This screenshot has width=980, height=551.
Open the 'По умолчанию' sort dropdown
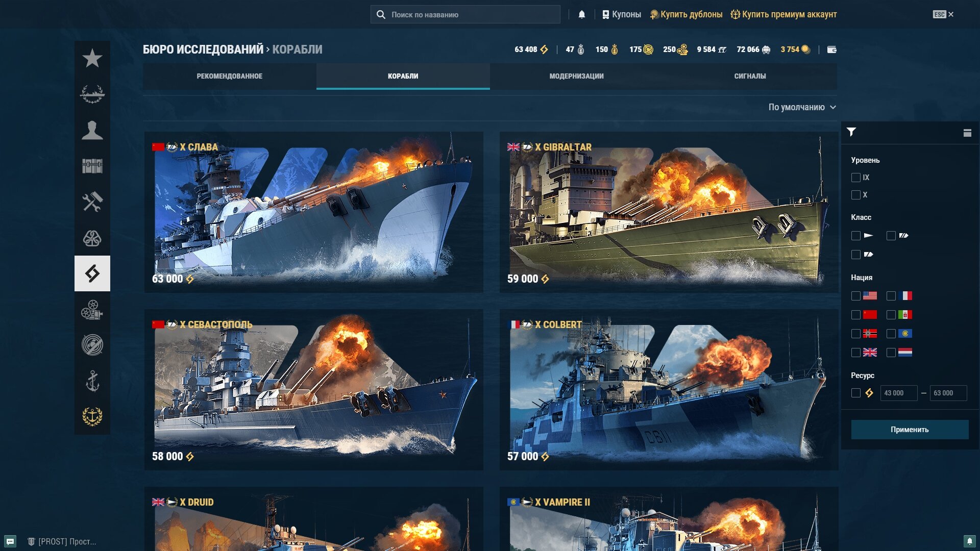802,107
